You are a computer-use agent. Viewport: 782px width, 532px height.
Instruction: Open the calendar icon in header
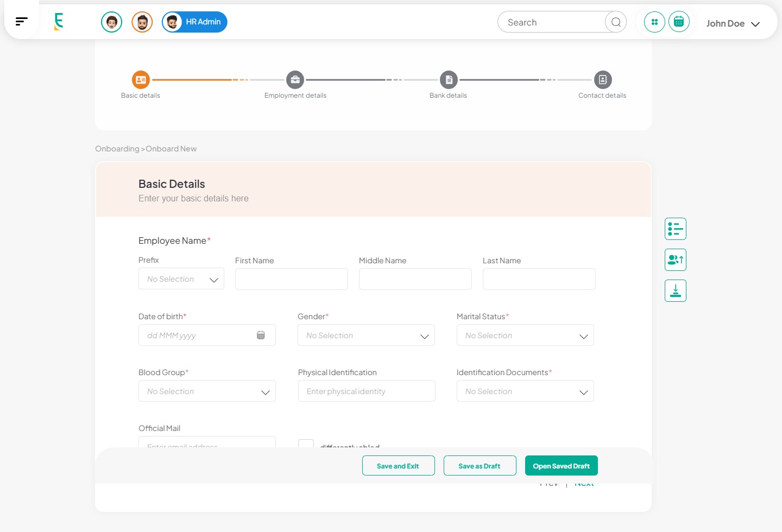[x=679, y=22]
